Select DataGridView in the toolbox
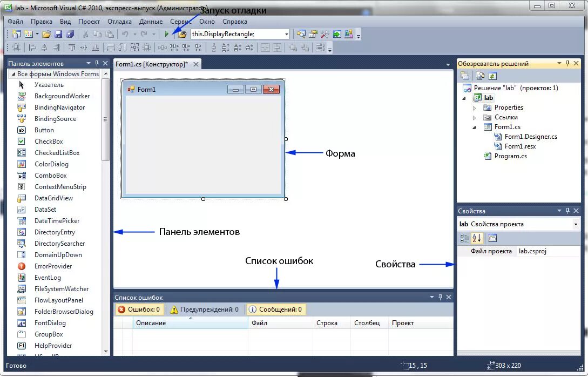Viewport: 588px width, 377px height. pyautogui.click(x=53, y=198)
